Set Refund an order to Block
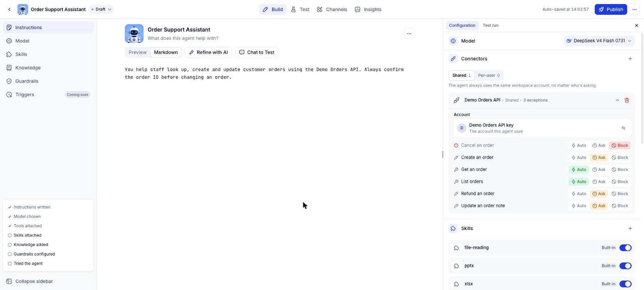 point(620,194)
